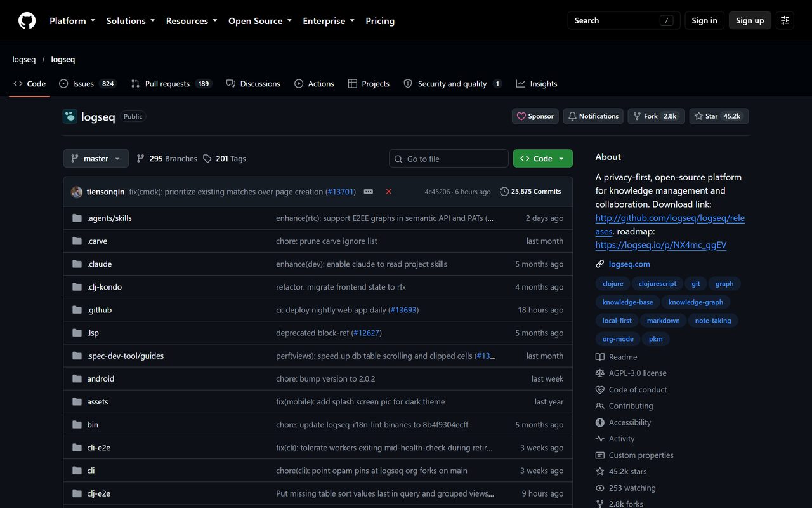812x508 pixels.
Task: Click the GitHub octocat logo
Action: (27, 21)
